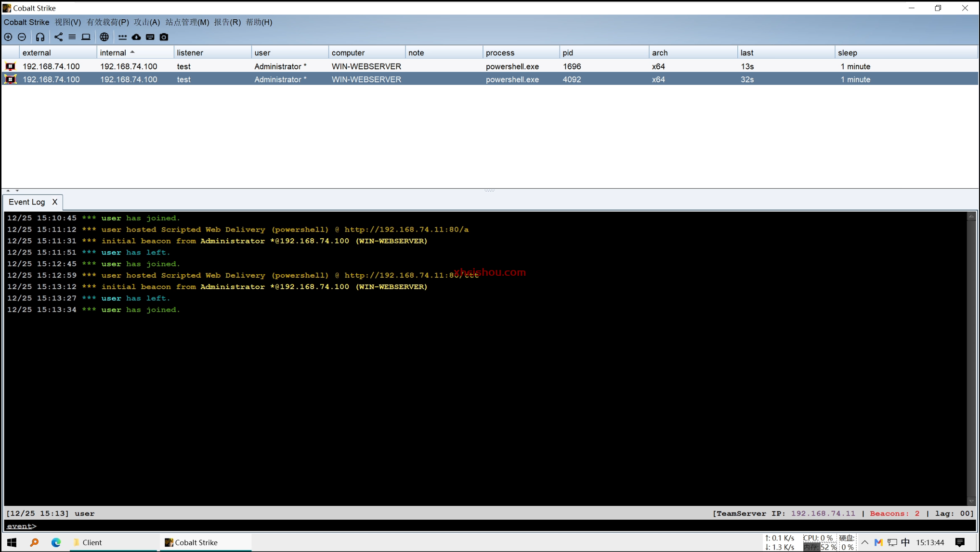The image size is (980, 552).
Task: Click scrollbar down arrow in Event Log
Action: click(971, 501)
